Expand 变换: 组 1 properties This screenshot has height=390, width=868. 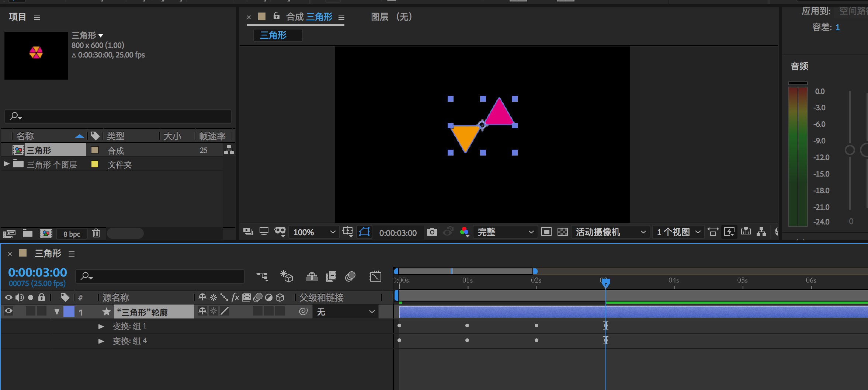click(x=101, y=326)
